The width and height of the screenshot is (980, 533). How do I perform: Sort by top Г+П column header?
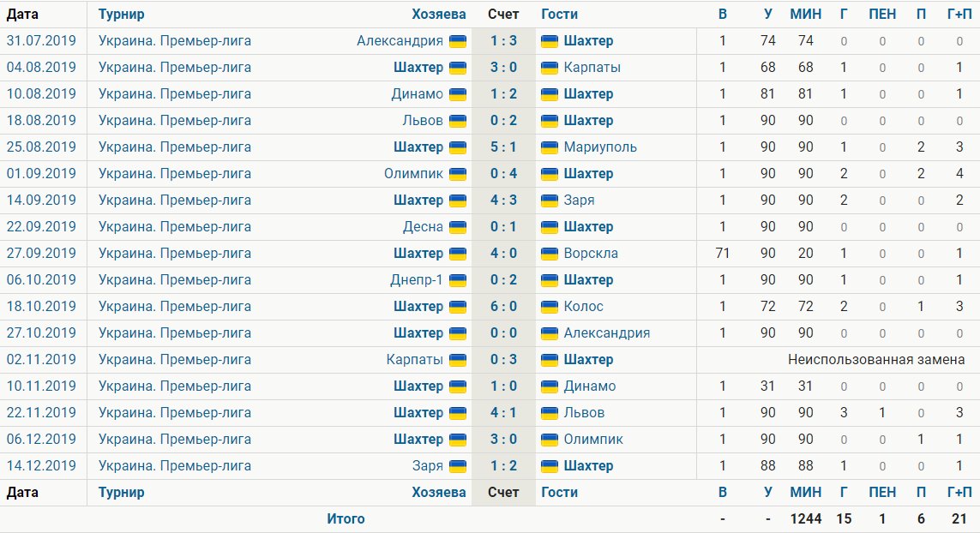[x=959, y=14]
